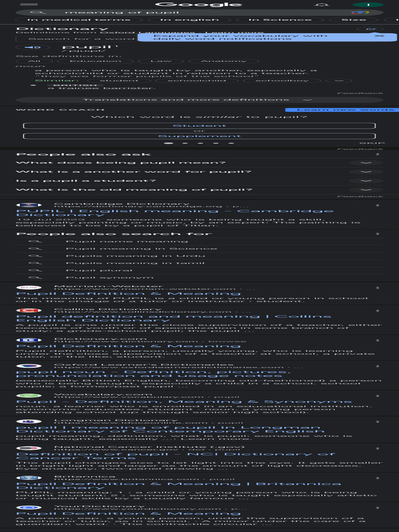The width and height of the screenshot is (399, 532).
Task: Expand 'What is a another word for pupil?'
Action: (x=199, y=171)
